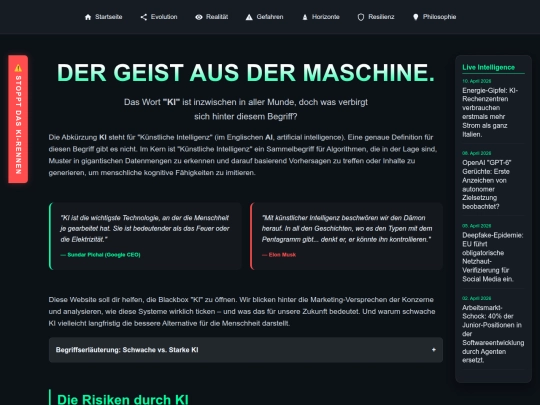
Task: Click the date 10. April 2026
Action: (x=477, y=81)
